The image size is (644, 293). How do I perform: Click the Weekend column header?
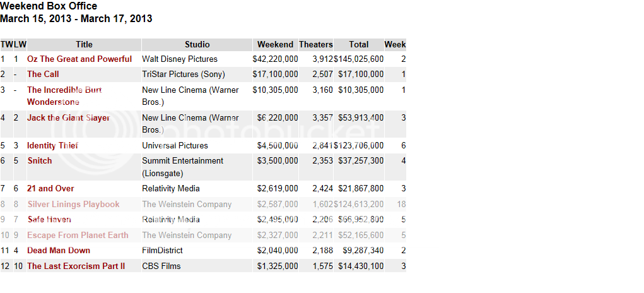click(275, 45)
